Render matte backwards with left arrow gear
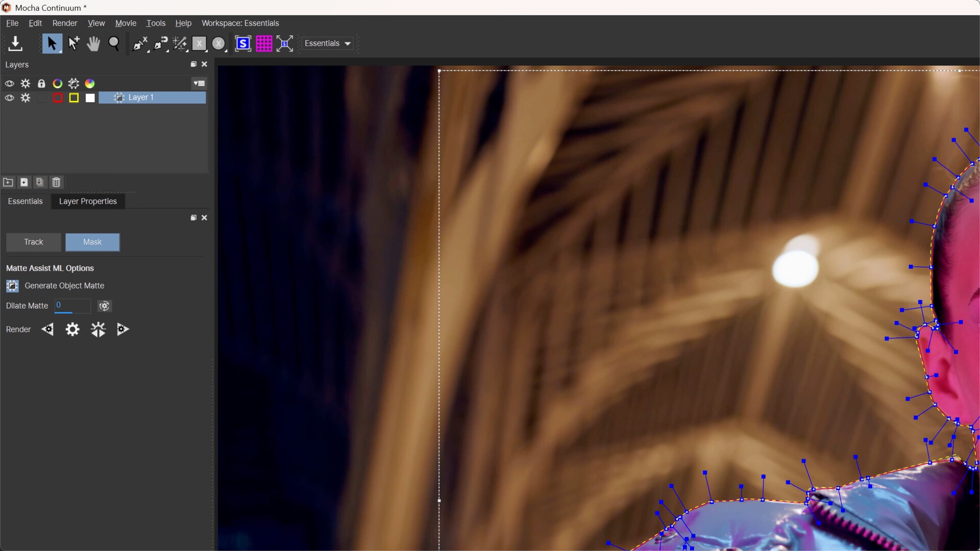This screenshot has width=980, height=551. 47,330
